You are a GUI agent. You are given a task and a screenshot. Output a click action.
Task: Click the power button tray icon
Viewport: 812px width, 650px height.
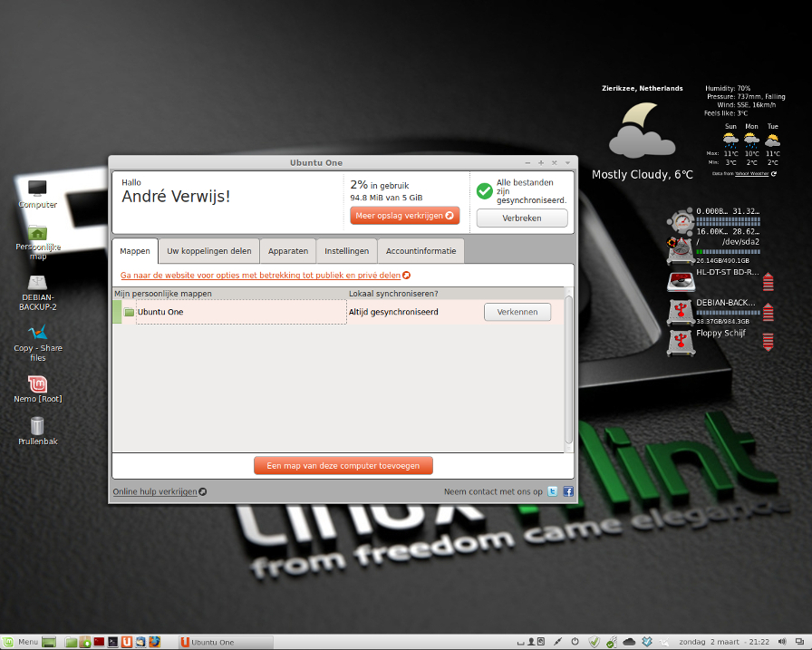(x=575, y=642)
